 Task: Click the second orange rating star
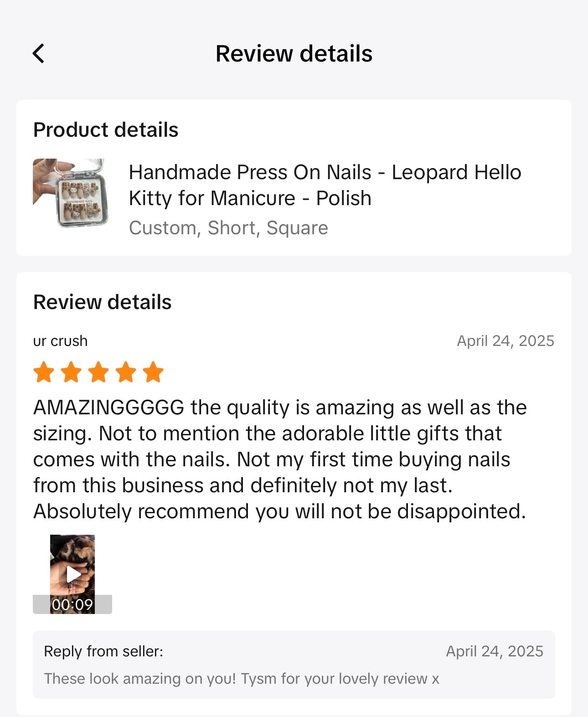click(72, 372)
